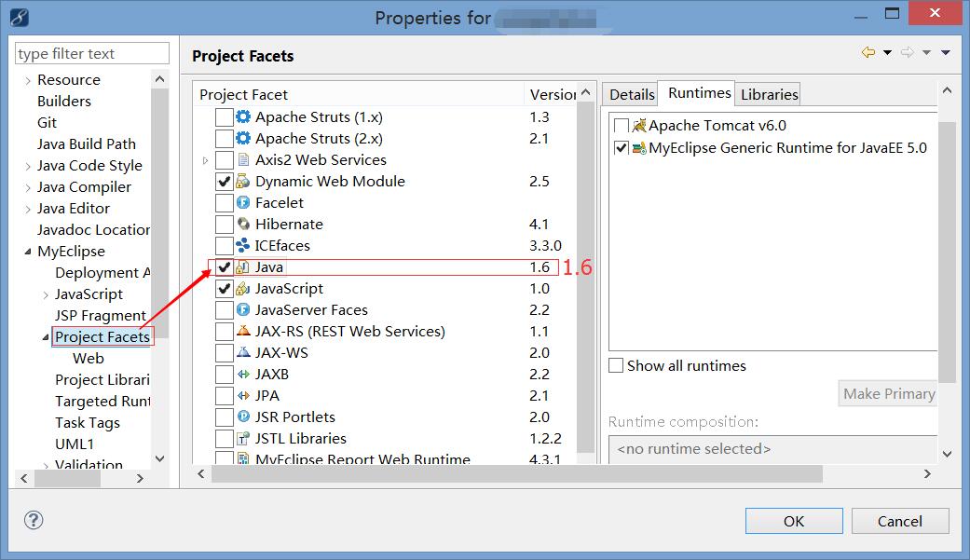Click the Facelet facet icon
This screenshot has height=560, width=970.
(x=243, y=203)
